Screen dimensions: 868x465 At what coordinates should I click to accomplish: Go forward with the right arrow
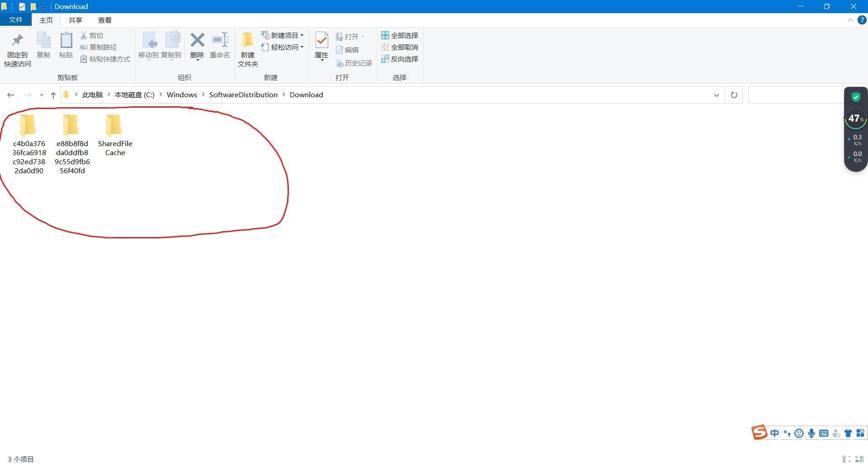pyautogui.click(x=28, y=95)
